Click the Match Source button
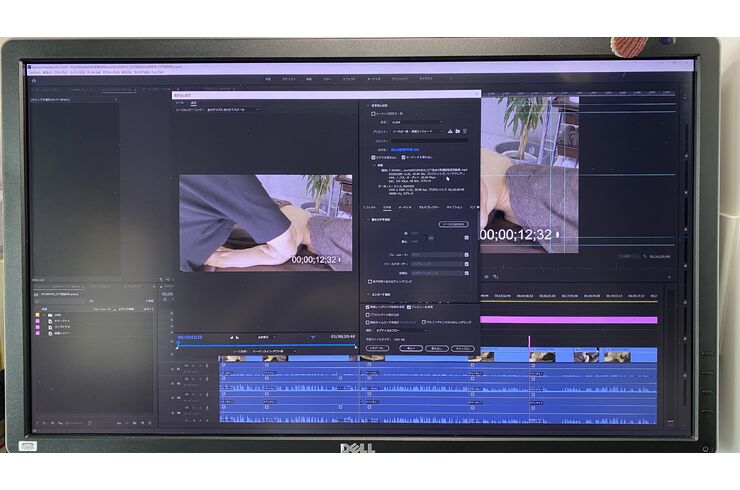This screenshot has height=490, width=740. pos(453,224)
